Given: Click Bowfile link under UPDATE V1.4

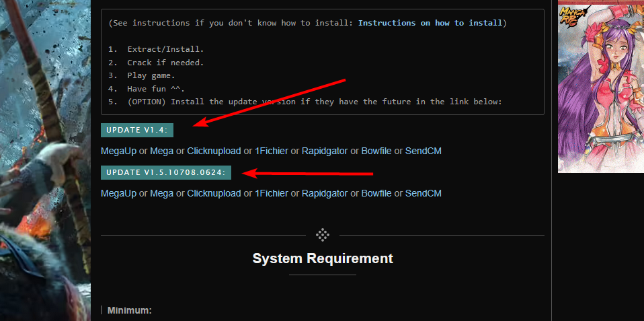Looking at the screenshot, I should 376,151.
